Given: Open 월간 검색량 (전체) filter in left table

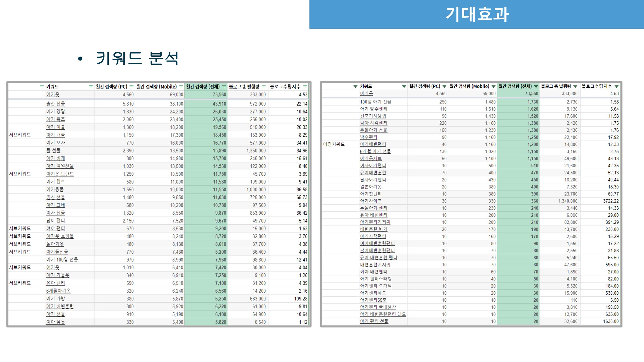Looking at the screenshot, I should 224,87.
